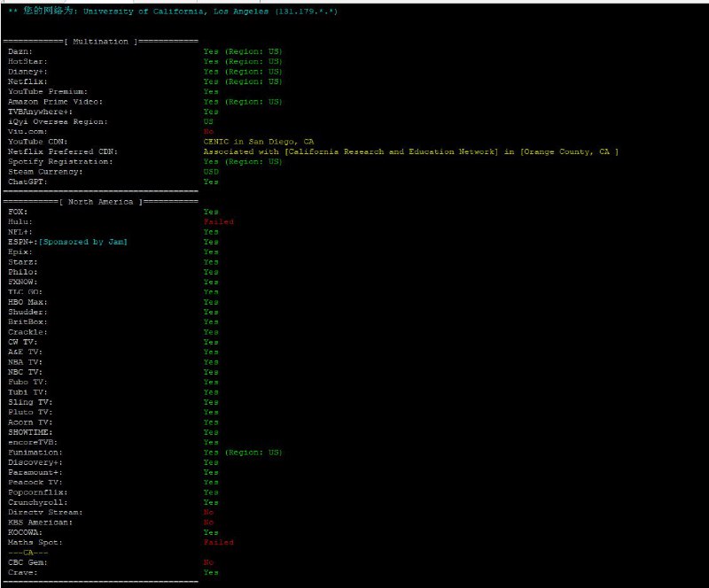Select the BritBox: label
This screenshot has height=588, width=709.
point(27,321)
